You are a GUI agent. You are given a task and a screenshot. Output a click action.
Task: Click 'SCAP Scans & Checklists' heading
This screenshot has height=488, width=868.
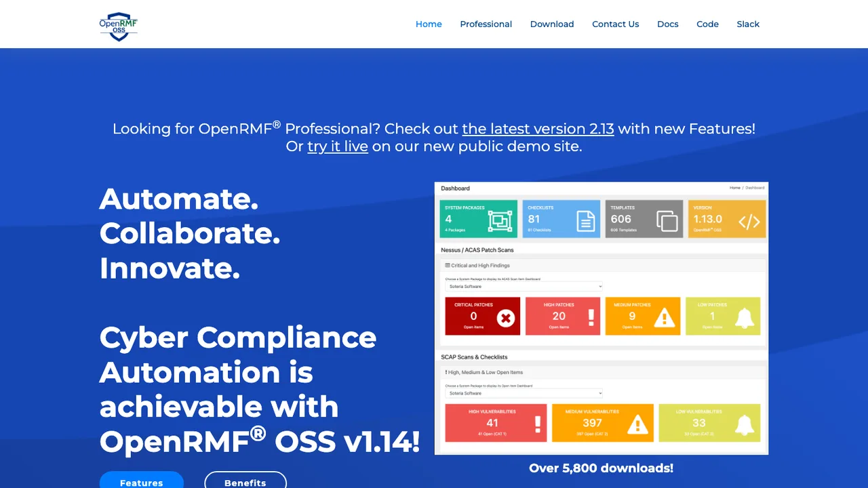(474, 357)
